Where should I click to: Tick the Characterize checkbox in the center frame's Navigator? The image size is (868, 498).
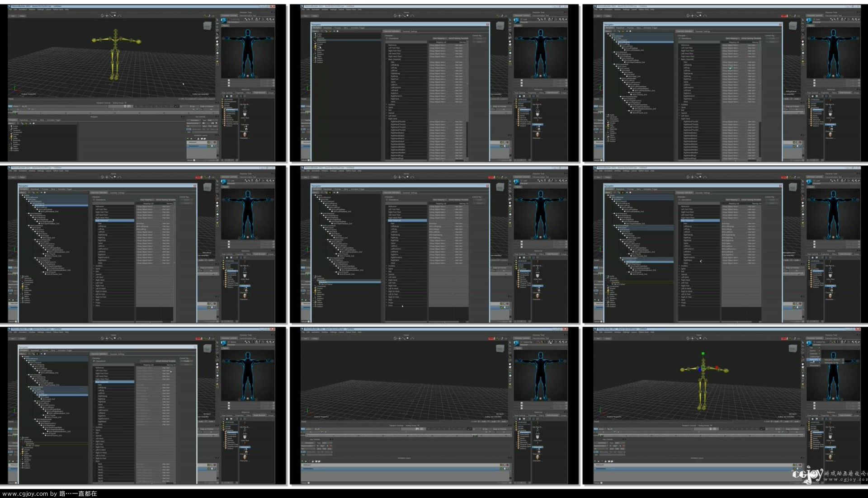pos(387,200)
